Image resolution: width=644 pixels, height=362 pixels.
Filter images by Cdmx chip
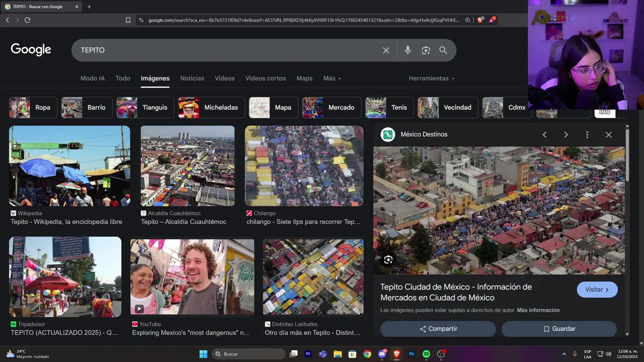tap(506, 108)
